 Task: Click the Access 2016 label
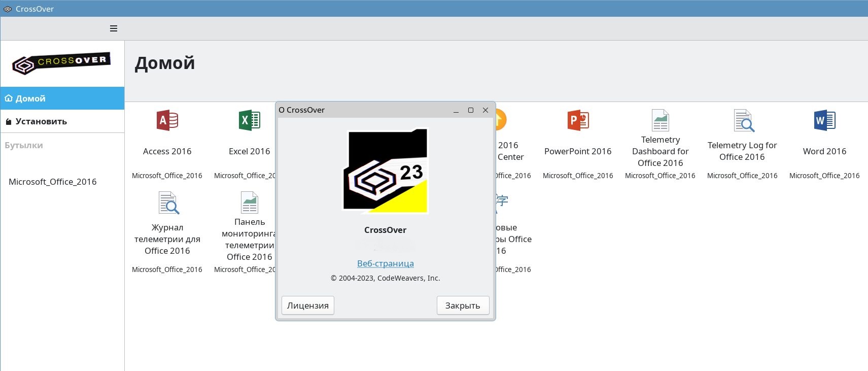pos(167,151)
